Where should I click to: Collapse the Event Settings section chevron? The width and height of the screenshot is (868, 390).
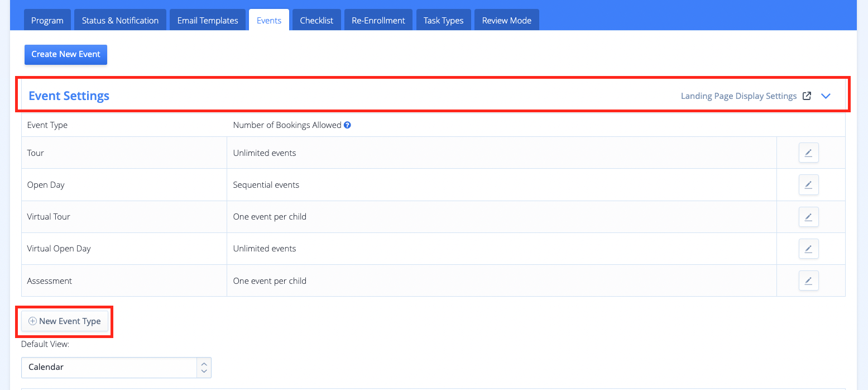click(x=826, y=96)
